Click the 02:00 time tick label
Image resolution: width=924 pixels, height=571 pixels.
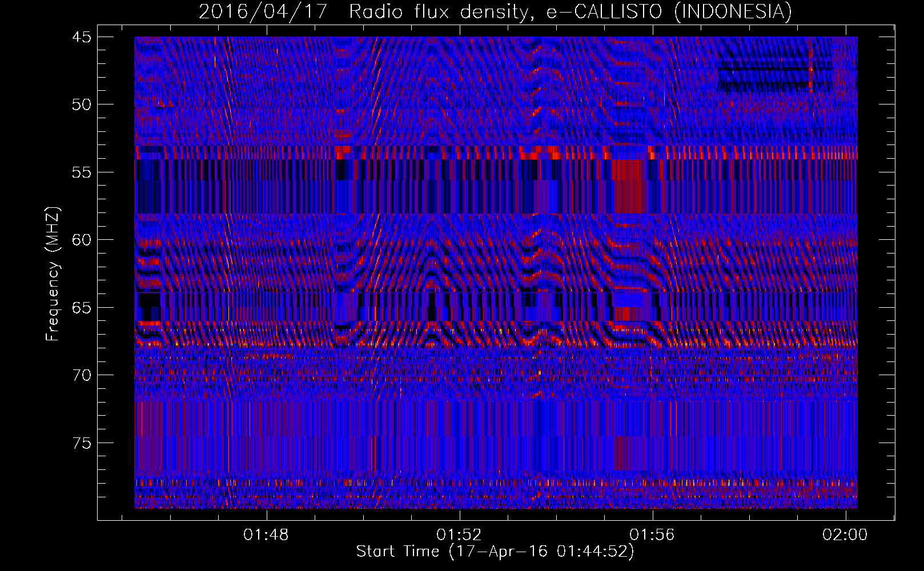pyautogui.click(x=845, y=535)
